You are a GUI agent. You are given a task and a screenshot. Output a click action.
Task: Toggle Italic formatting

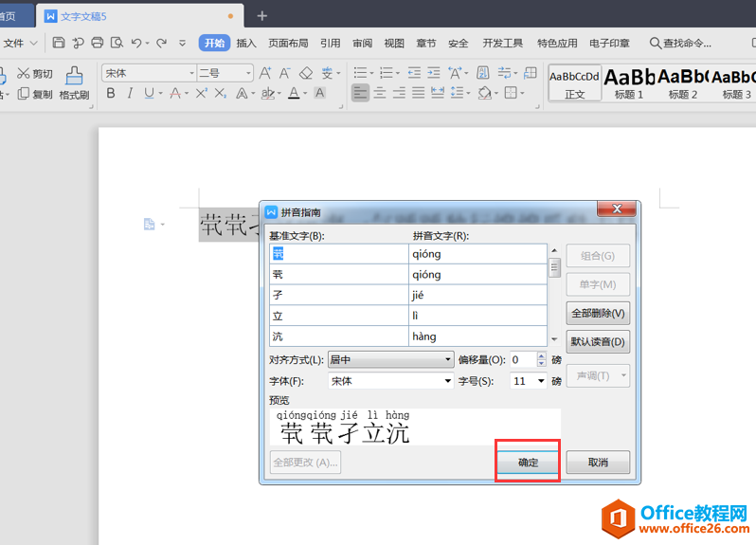pyautogui.click(x=130, y=93)
